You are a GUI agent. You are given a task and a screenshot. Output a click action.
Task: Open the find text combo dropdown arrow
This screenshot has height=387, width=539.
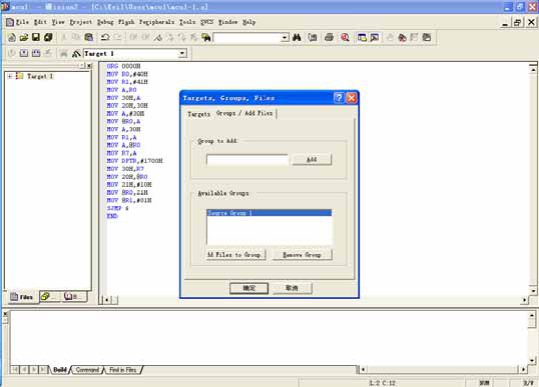coord(285,37)
